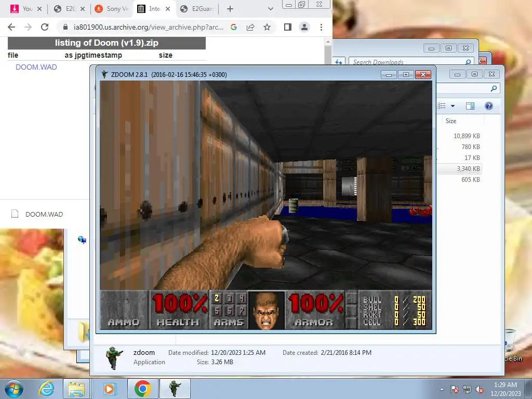Open Windows Explorer from taskbar
The width and height of the screenshot is (532, 399).
pyautogui.click(x=76, y=389)
